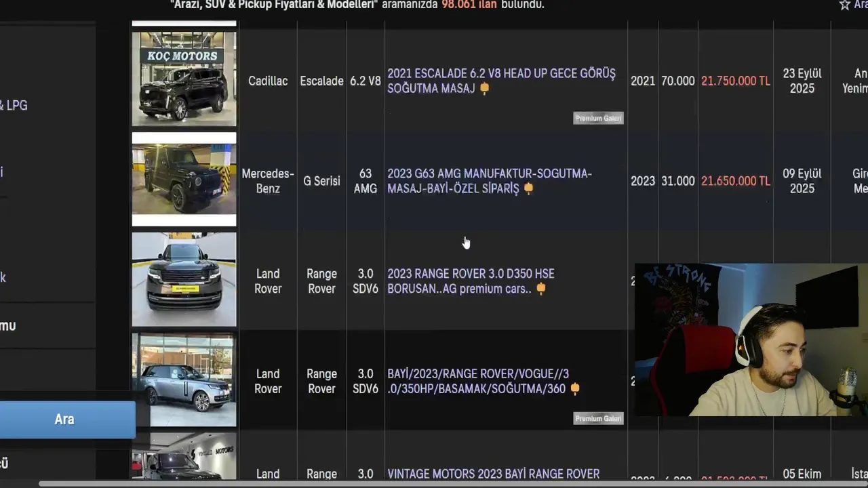Click the orange badge icon on Escalade listing
The image size is (868, 488).
click(484, 89)
